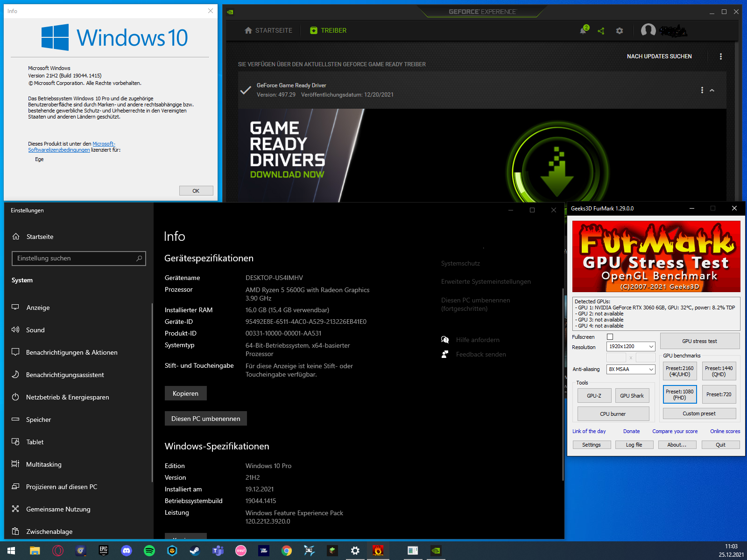Open the Online scores link
Screen dimensions: 747x560
tap(725, 431)
